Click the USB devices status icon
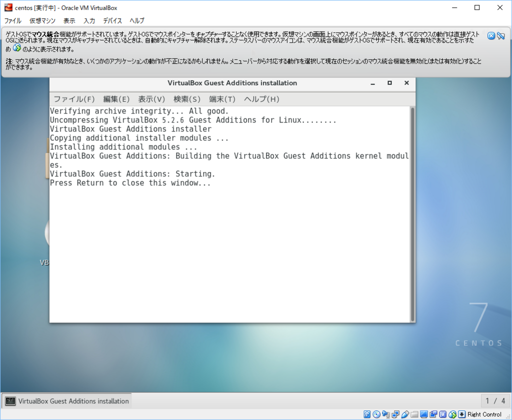512x420 pixels. tap(405, 414)
